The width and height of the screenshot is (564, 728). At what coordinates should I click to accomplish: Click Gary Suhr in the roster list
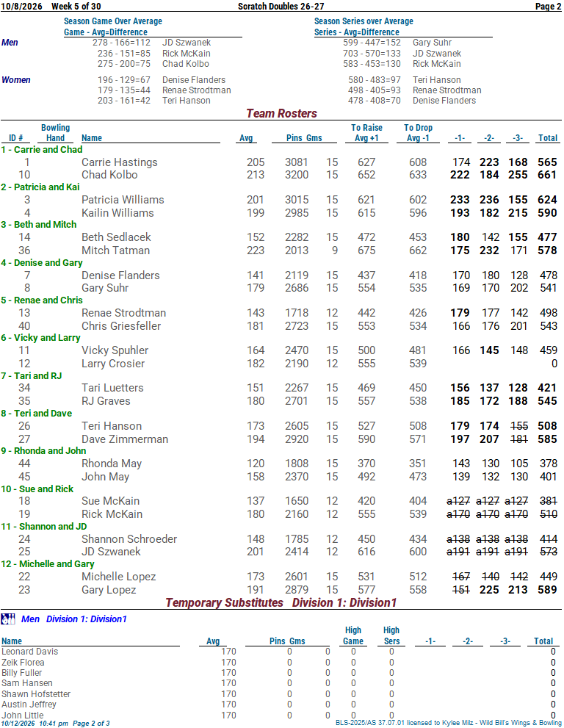click(105, 288)
